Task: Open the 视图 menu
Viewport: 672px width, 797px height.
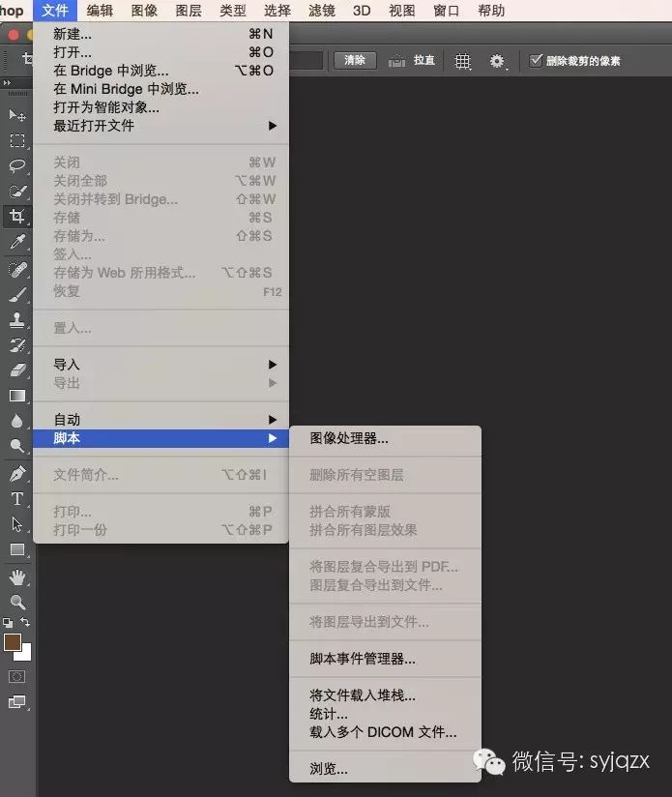Action: (x=402, y=11)
